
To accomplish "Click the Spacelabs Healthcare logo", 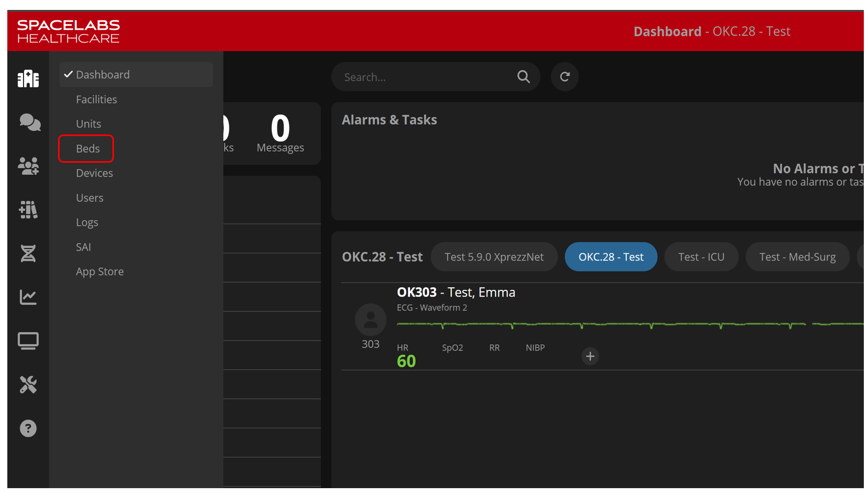I will 68,31.
